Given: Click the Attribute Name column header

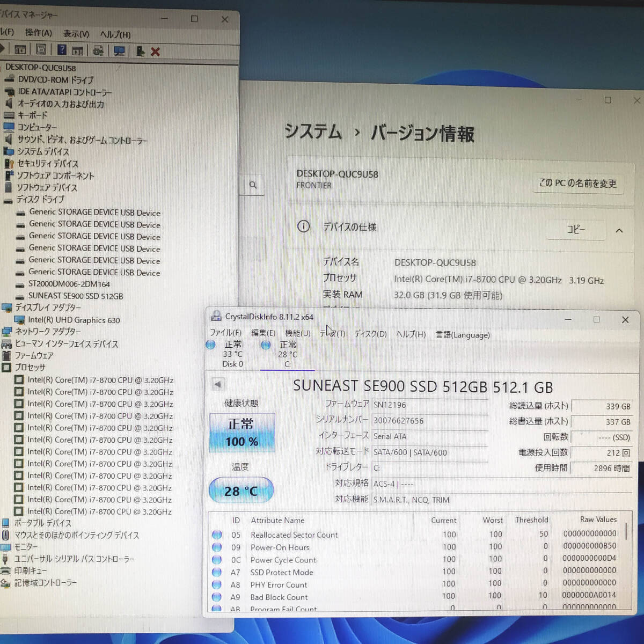Looking at the screenshot, I should [277, 520].
